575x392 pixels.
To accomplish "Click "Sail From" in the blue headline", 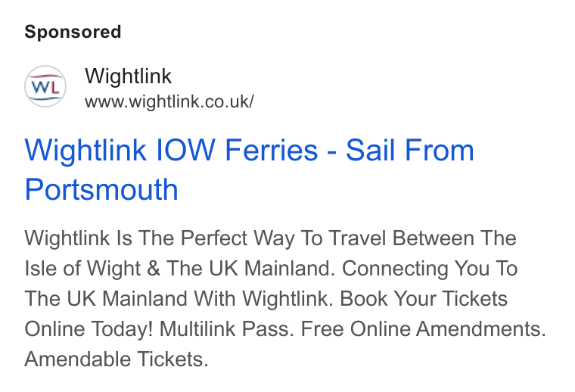I will click(x=410, y=150).
